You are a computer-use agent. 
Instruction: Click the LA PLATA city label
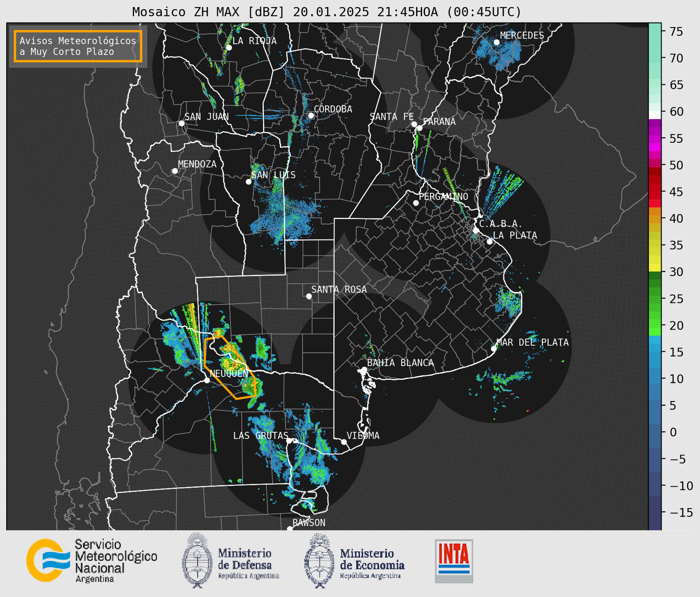[x=515, y=235]
